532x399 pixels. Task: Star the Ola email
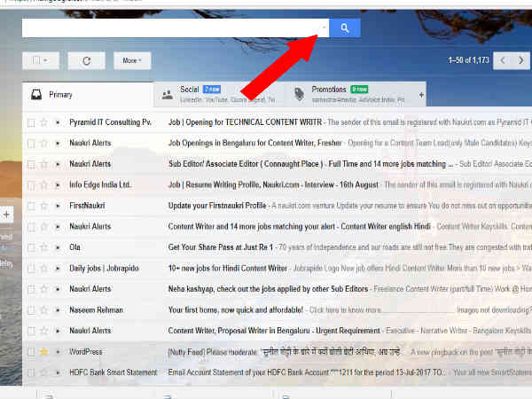(x=43, y=247)
